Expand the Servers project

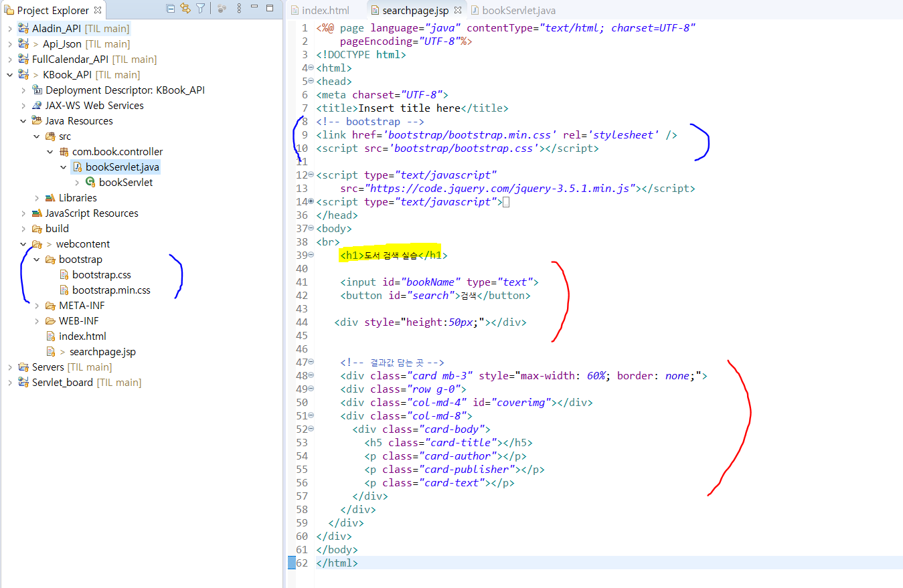click(10, 367)
